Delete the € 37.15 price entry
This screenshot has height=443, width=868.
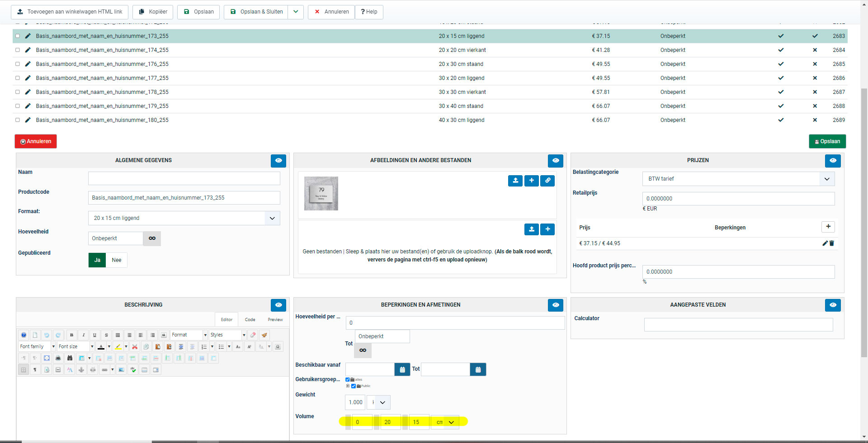832,243
